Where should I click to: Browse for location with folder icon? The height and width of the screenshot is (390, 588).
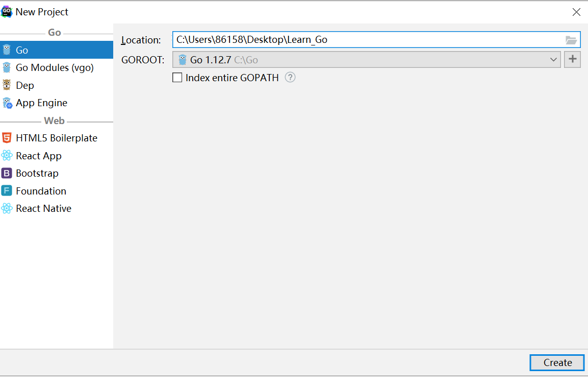click(571, 40)
